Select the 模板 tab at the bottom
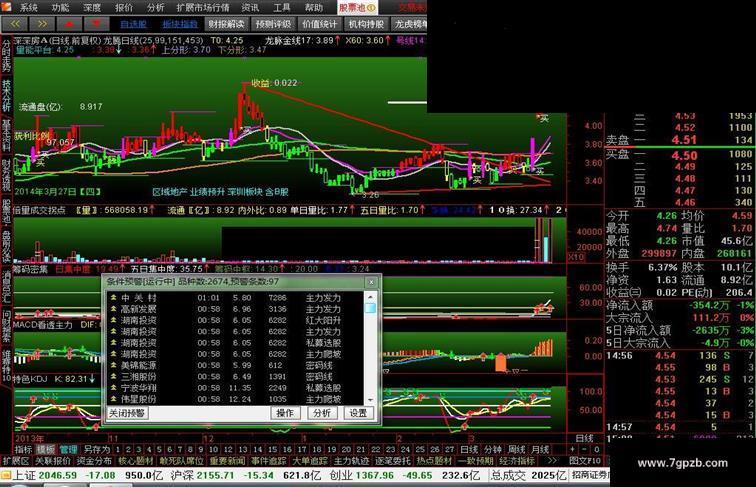 click(x=46, y=449)
